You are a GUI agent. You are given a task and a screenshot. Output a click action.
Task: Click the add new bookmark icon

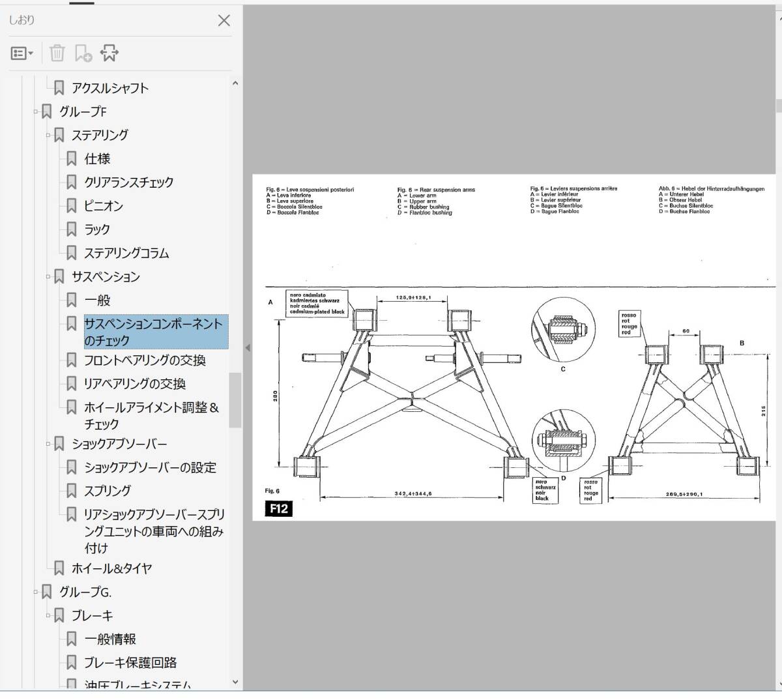(x=83, y=53)
